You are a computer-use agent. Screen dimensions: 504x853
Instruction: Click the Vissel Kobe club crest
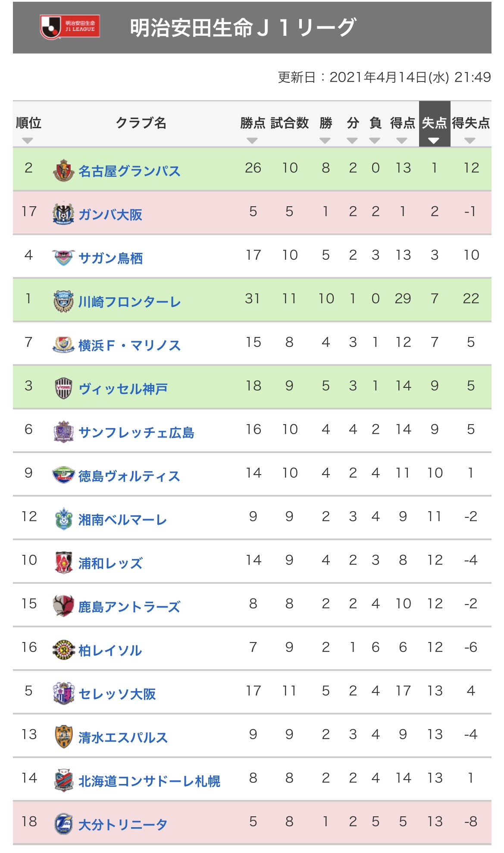tap(63, 388)
